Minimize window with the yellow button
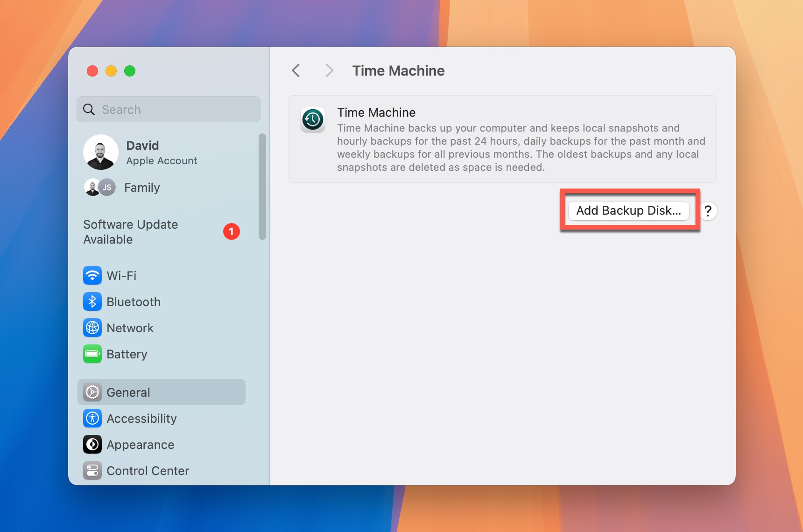Image resolution: width=803 pixels, height=532 pixels. coord(111,71)
